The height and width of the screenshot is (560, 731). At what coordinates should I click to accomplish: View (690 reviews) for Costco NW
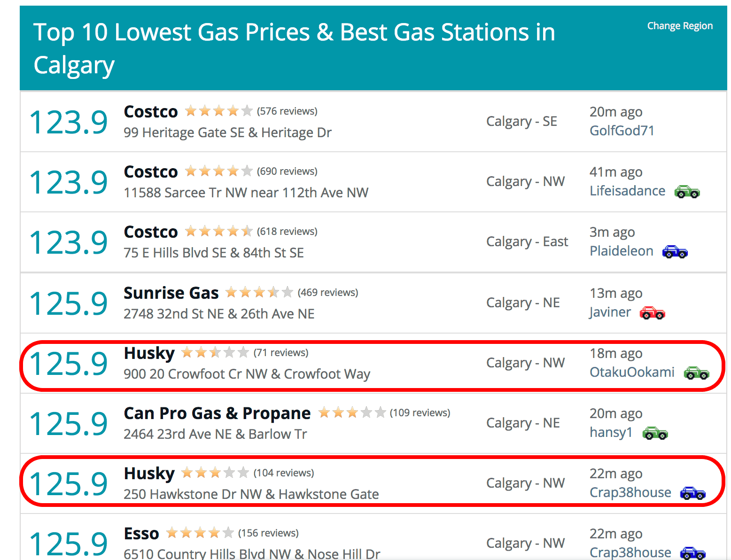287,171
